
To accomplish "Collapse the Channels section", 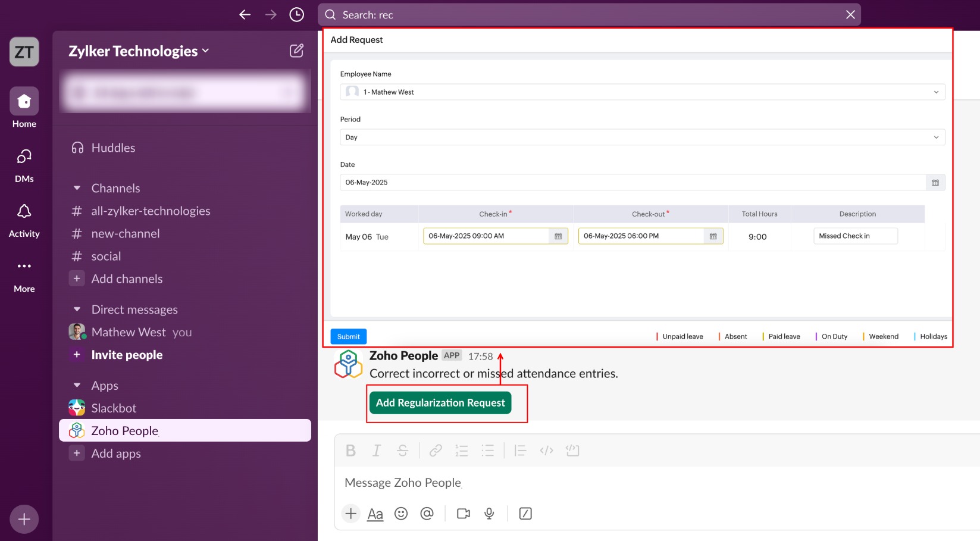I will [x=77, y=188].
